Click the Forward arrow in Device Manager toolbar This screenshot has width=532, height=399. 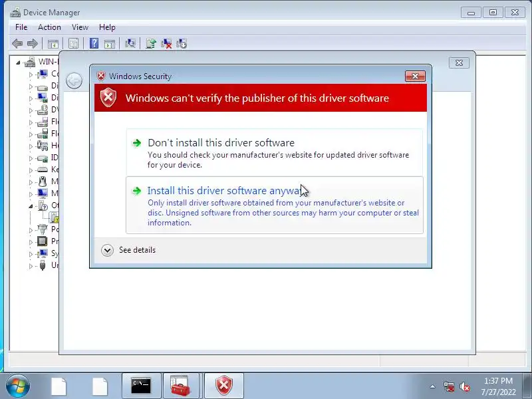(x=32, y=43)
